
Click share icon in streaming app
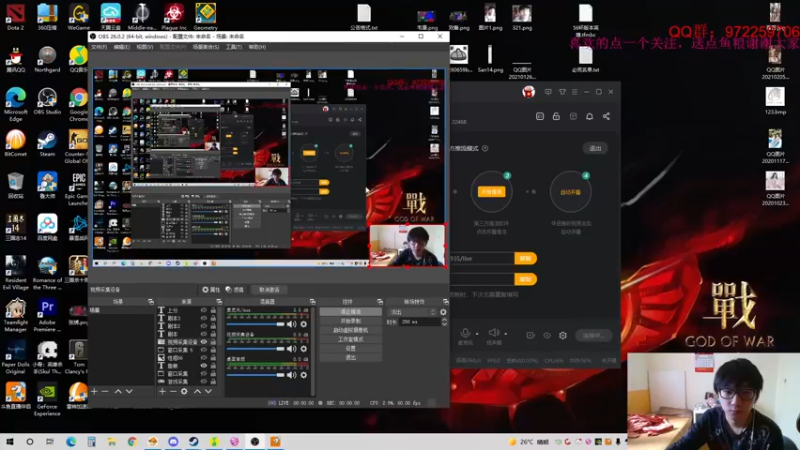[606, 116]
